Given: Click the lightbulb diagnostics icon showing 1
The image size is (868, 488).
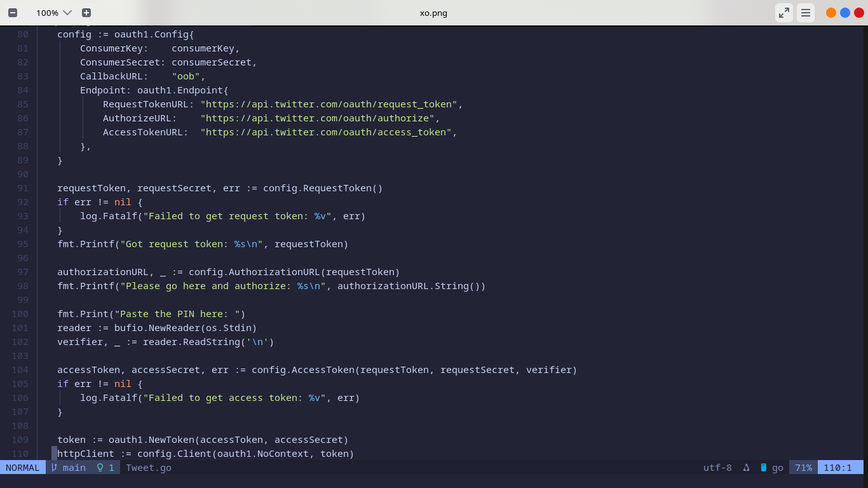Looking at the screenshot, I should (x=104, y=468).
